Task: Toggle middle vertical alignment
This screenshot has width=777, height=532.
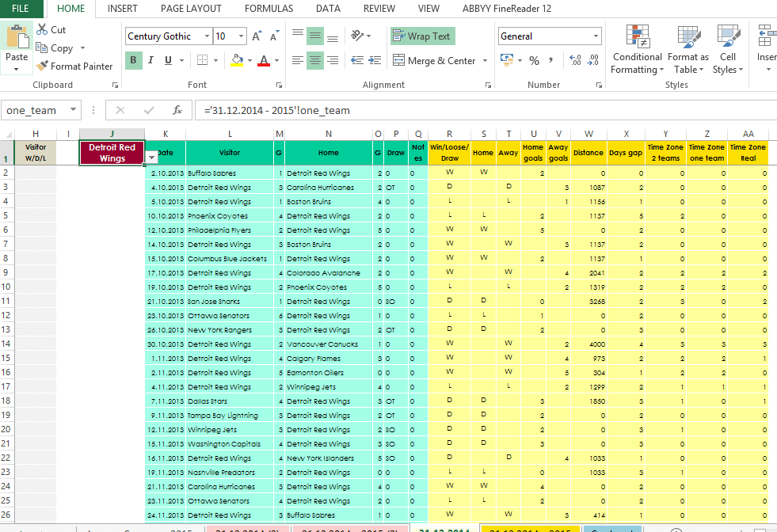Action: tap(315, 36)
